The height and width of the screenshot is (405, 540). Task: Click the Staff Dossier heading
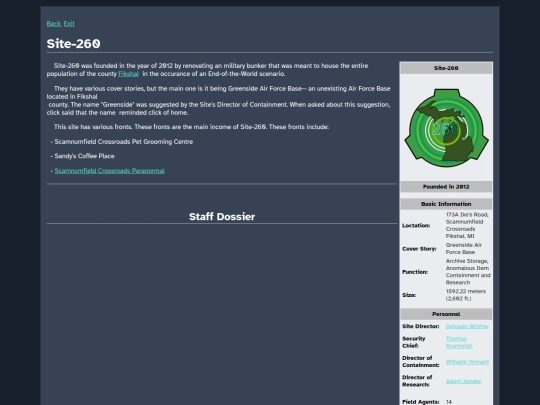click(222, 217)
